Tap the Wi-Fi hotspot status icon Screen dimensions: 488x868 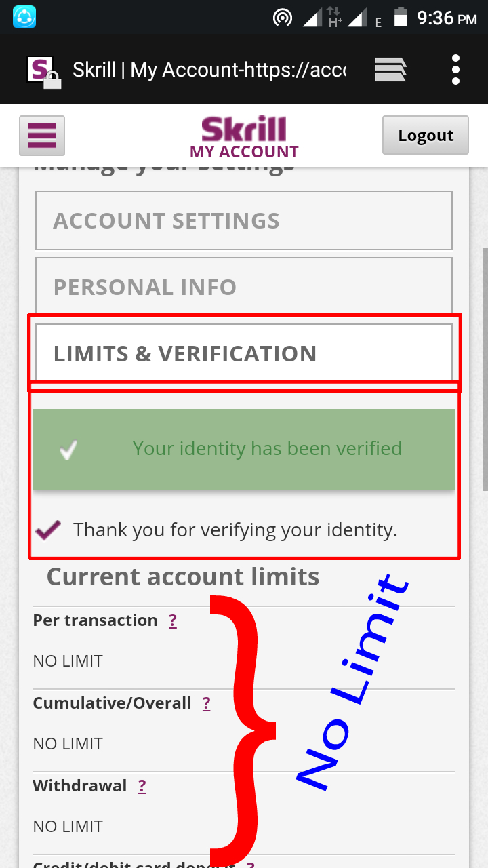coord(283,18)
